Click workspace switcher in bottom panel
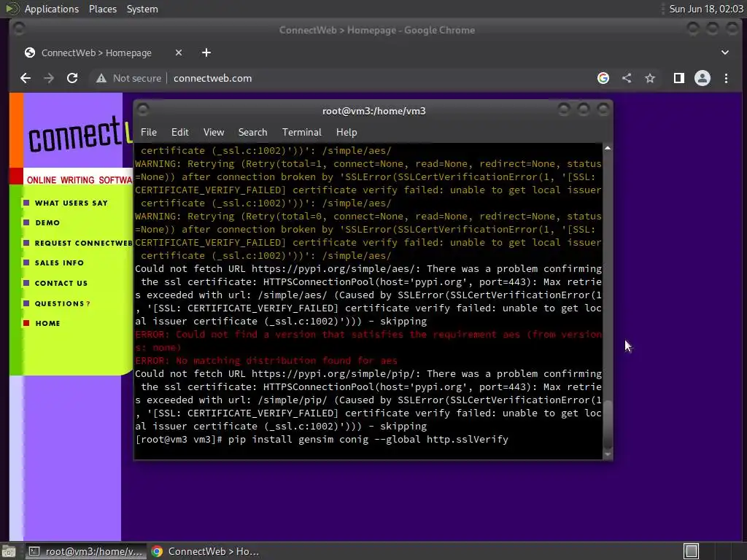Image resolution: width=747 pixels, height=560 pixels. pyautogui.click(x=692, y=551)
